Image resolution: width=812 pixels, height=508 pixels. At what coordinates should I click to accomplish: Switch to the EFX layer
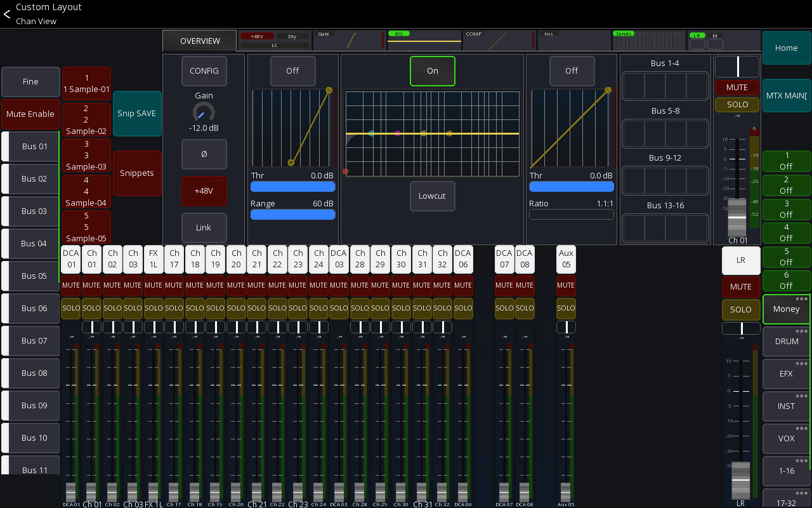pyautogui.click(x=786, y=374)
